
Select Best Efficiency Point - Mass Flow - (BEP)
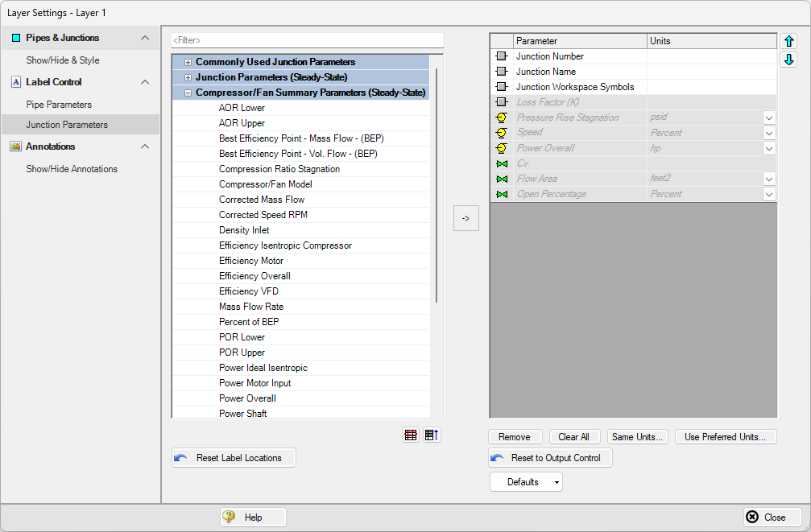(301, 138)
